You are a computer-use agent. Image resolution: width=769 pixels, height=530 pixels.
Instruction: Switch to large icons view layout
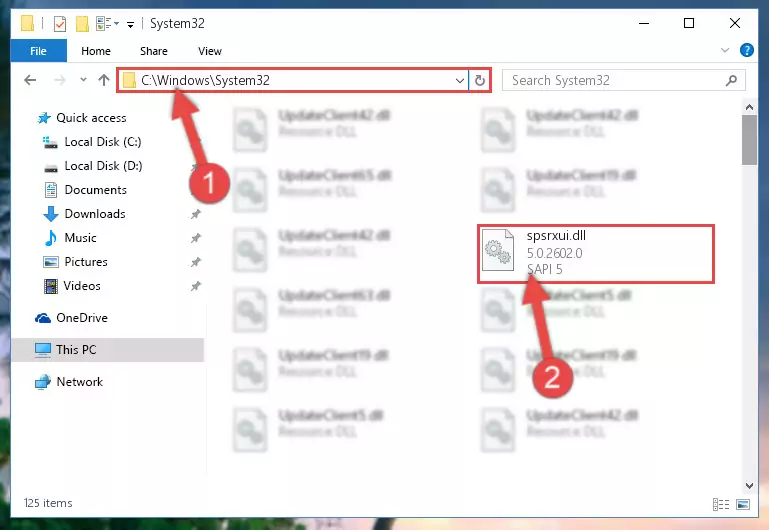(x=743, y=504)
